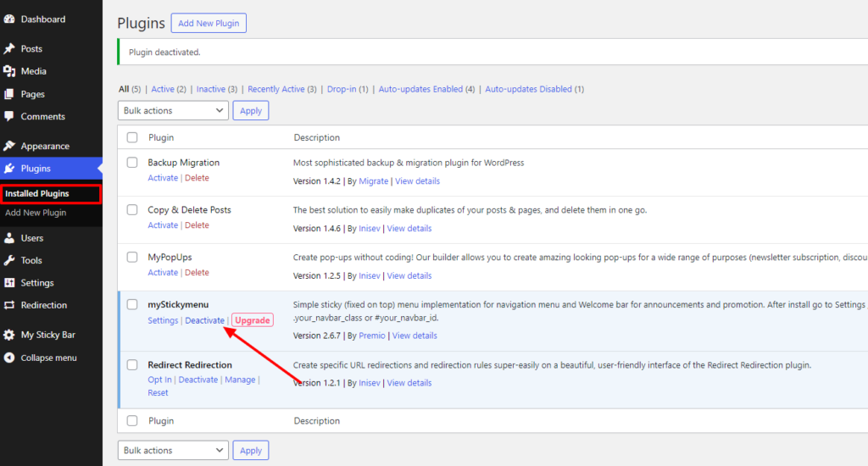Open the top Bulk actions dropdown

coord(173,111)
